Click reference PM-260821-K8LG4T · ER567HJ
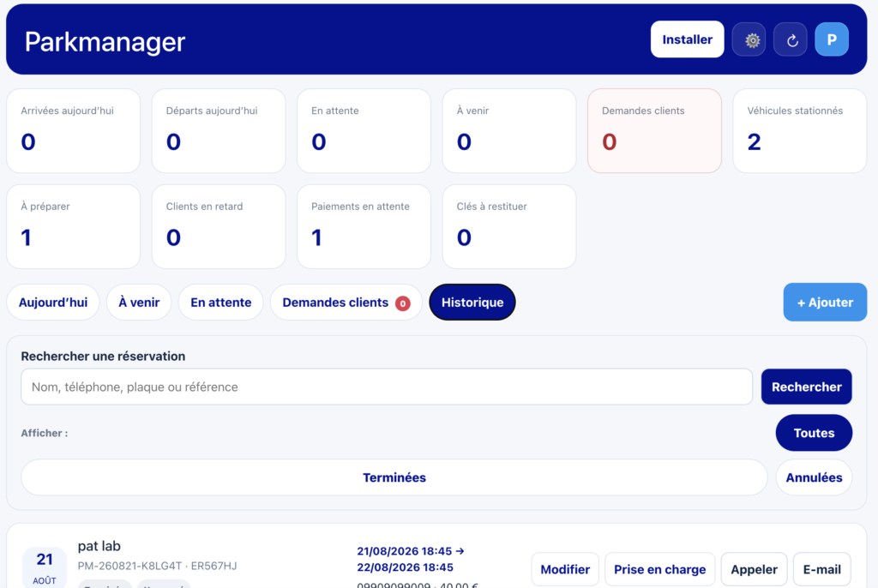Viewport: 878px width, 588px height. (158, 567)
